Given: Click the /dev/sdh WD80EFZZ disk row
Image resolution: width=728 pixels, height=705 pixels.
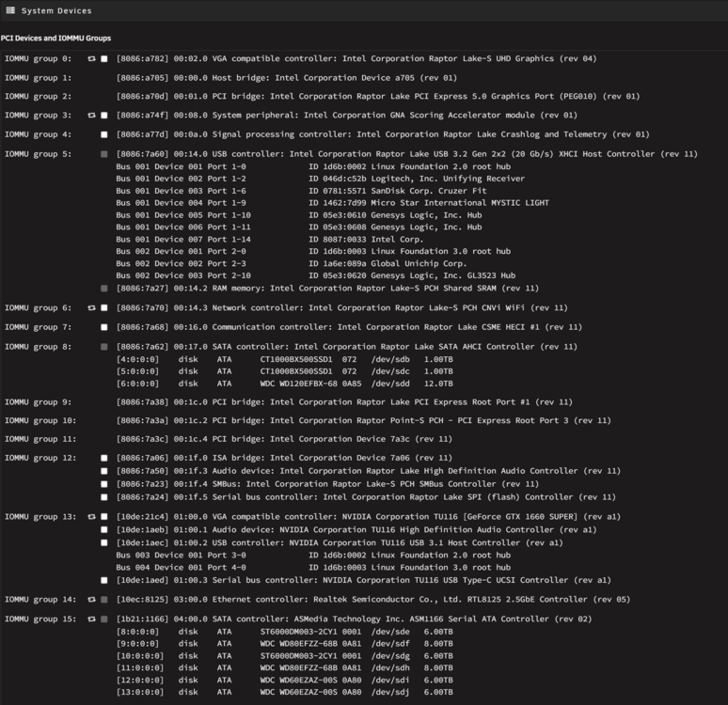Looking at the screenshot, I should (x=285, y=668).
